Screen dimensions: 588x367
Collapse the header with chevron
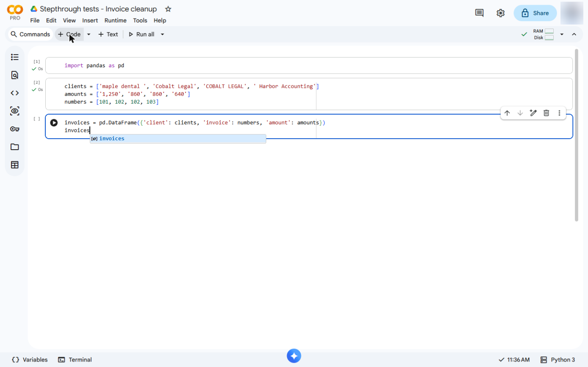point(574,34)
